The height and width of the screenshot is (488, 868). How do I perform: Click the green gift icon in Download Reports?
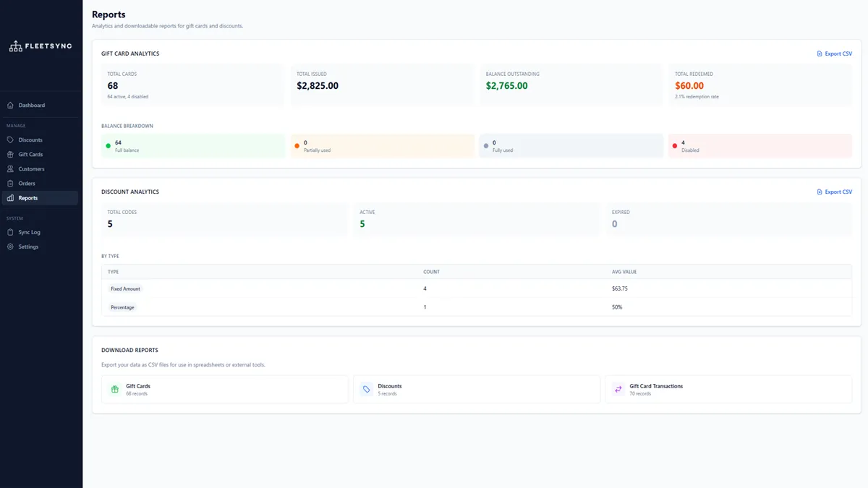click(x=114, y=390)
